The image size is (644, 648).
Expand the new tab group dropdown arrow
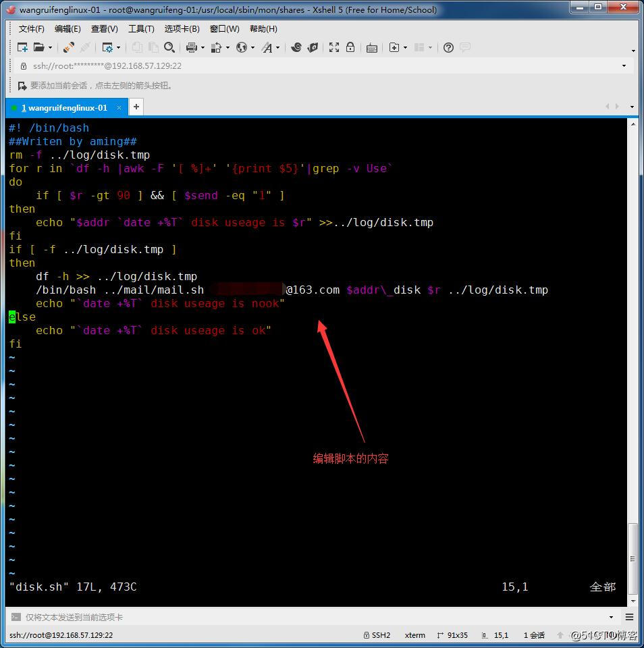point(406,48)
